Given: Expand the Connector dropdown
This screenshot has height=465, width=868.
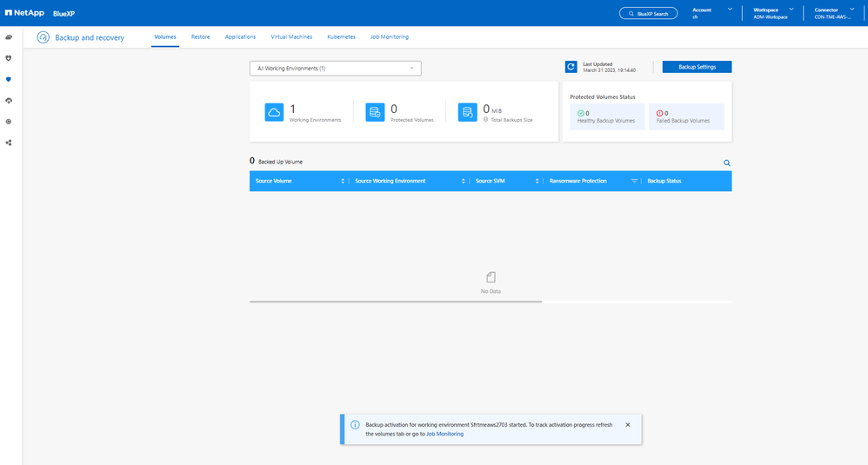Looking at the screenshot, I should tap(856, 10).
